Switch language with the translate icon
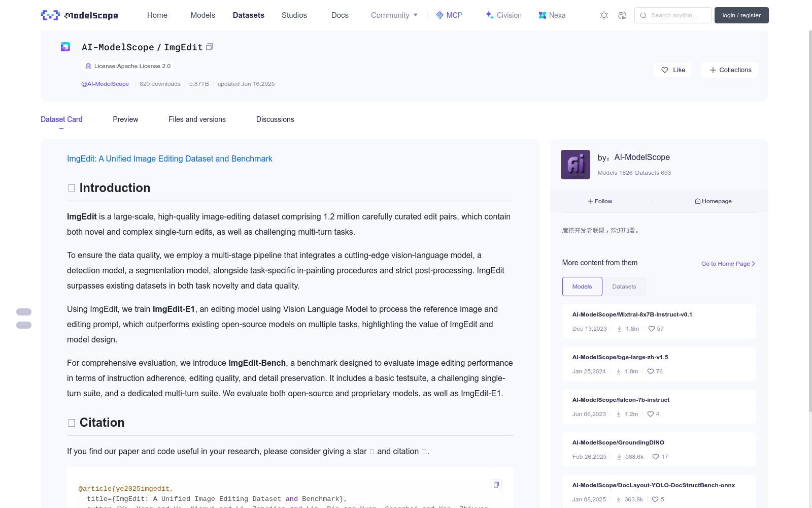Viewport: 812px width, 508px height. [x=622, y=15]
